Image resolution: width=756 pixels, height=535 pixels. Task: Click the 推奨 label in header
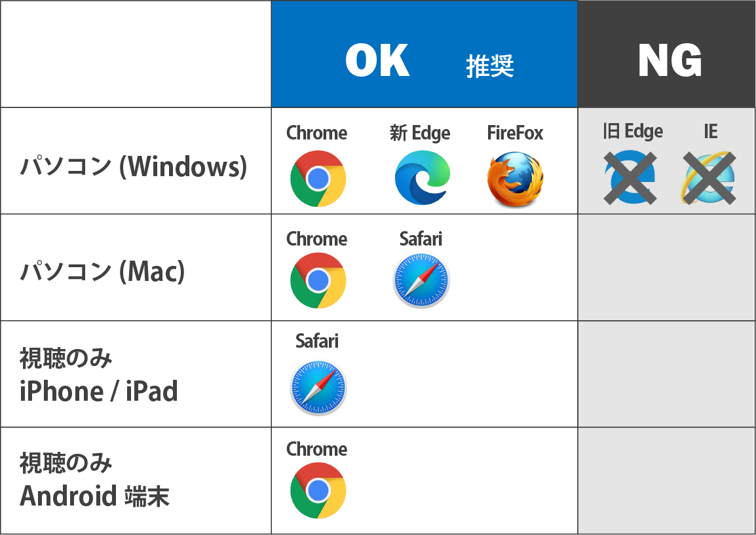coord(490,66)
